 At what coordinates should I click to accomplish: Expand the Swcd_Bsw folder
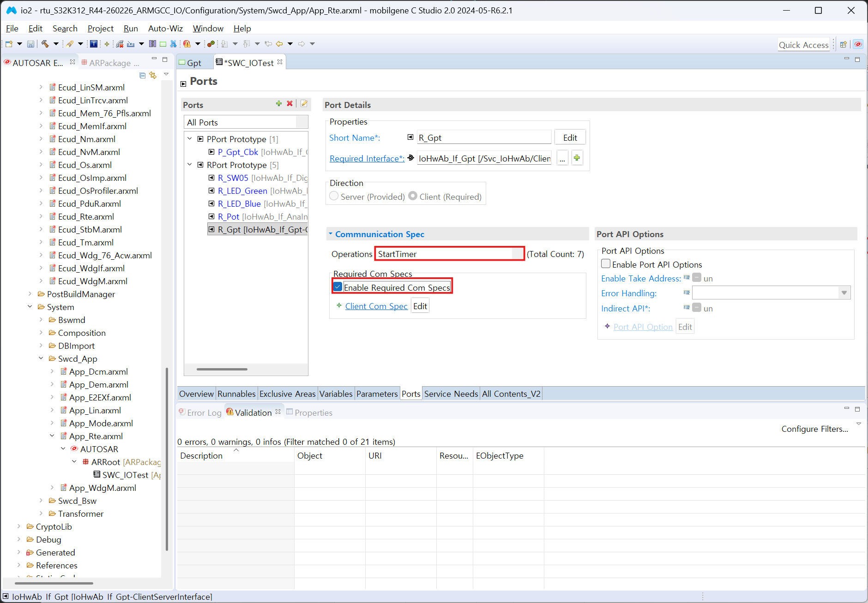click(41, 501)
